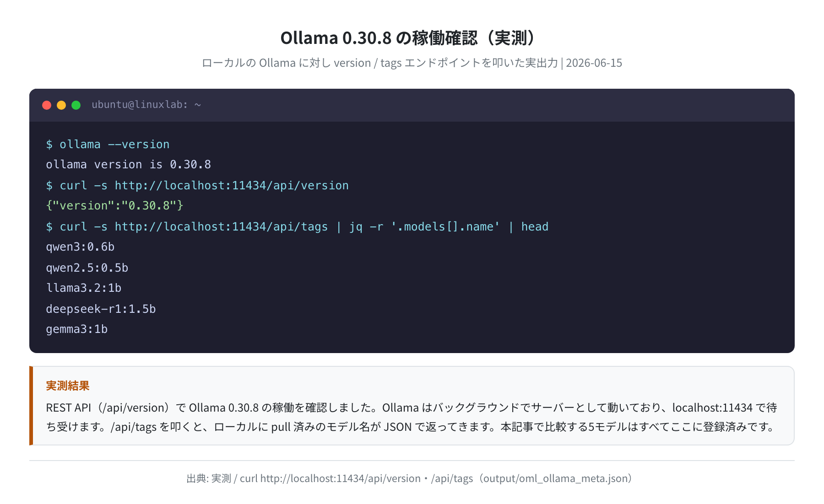Click the green maximize dot on terminal
This screenshot has width=824, height=504.
click(x=76, y=105)
